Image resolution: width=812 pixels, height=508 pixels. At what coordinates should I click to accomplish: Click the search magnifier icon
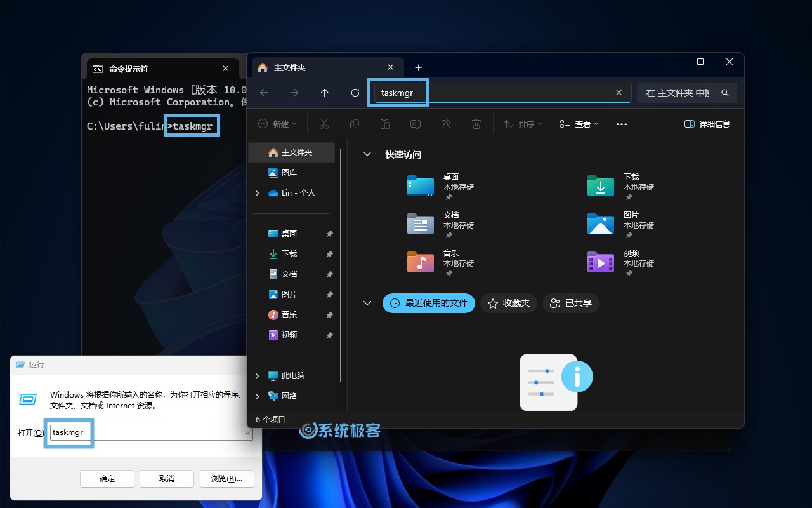[725, 93]
